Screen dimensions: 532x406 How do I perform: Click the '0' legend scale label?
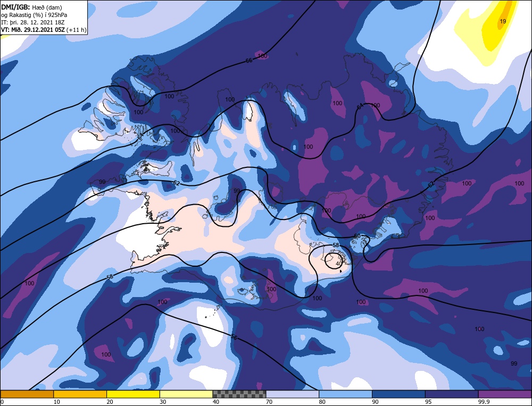pos(2,402)
